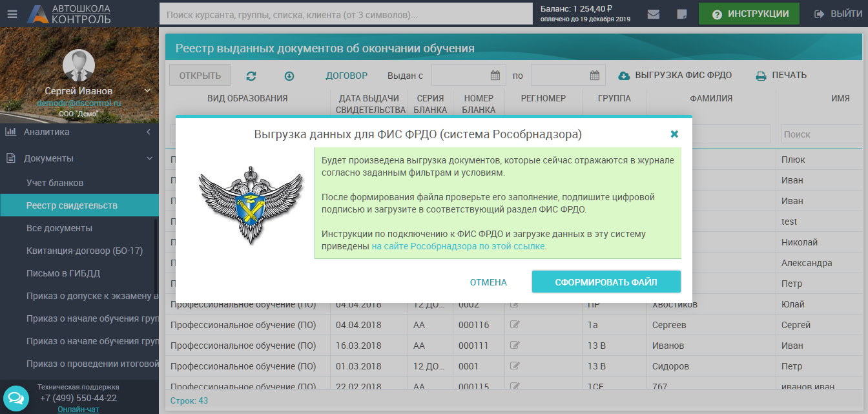This screenshot has width=868, height=414.
Task: Click ВЫЙТИ to log out
Action: coord(838,14)
